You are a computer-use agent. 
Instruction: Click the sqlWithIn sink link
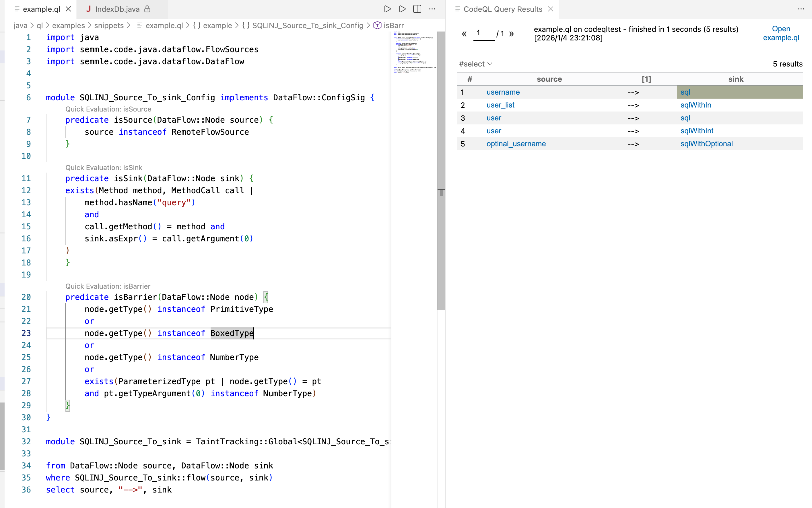pos(696,105)
